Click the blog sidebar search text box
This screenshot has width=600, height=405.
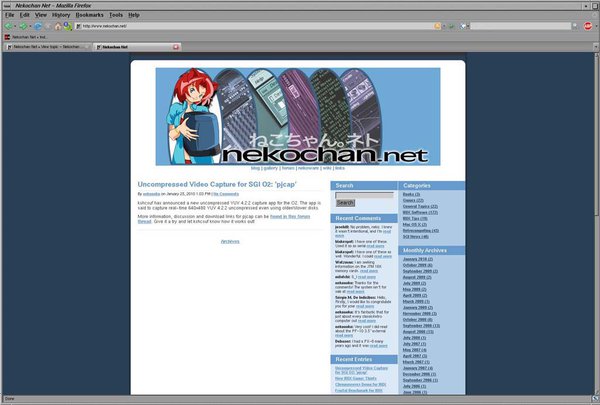[364, 195]
